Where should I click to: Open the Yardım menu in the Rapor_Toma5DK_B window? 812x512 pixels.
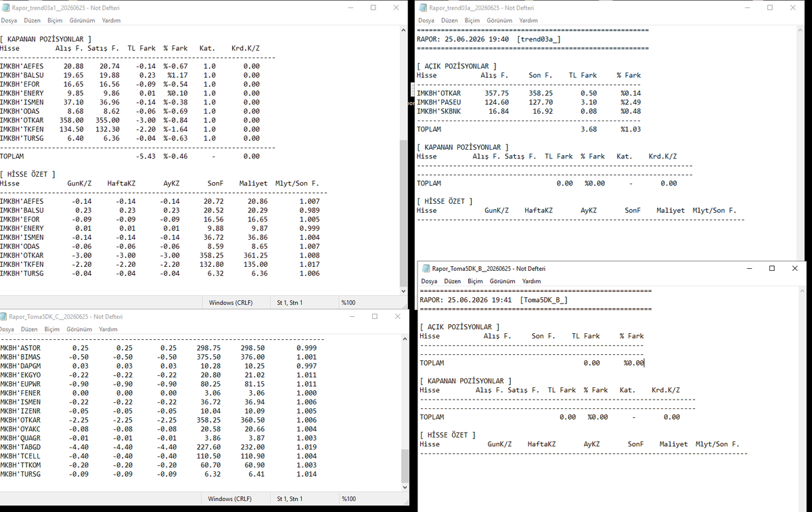point(532,281)
